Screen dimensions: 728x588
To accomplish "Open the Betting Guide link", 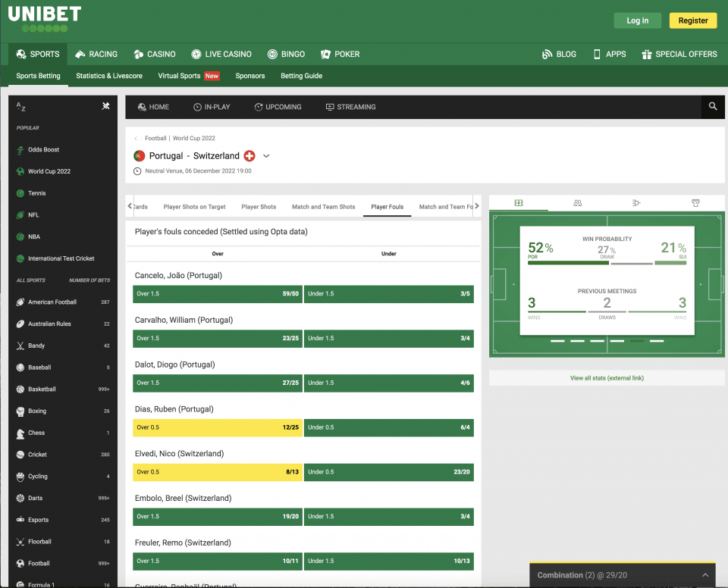I will coord(301,76).
